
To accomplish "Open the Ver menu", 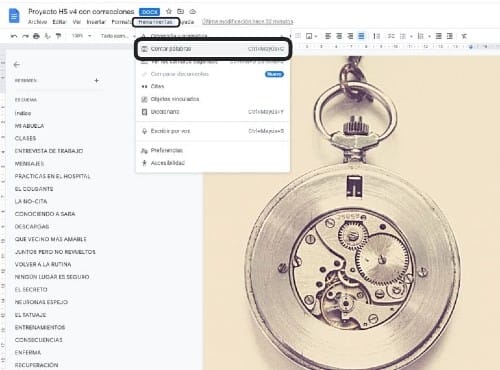I will coord(77,22).
